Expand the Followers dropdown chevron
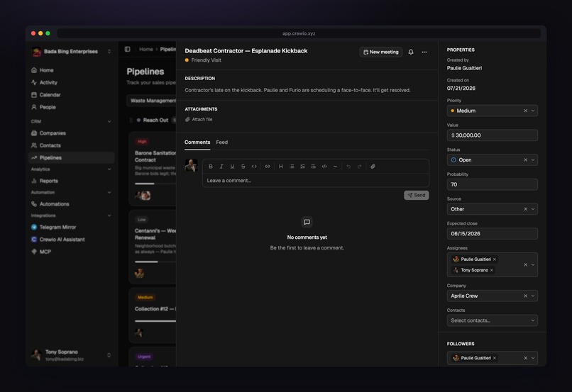572x392 pixels. pos(533,358)
